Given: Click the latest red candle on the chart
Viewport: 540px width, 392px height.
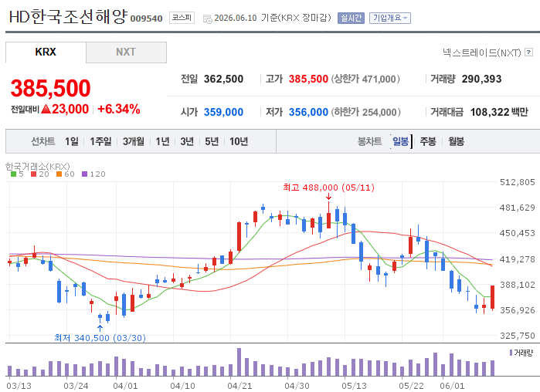Looking at the screenshot, I should coord(492,297).
